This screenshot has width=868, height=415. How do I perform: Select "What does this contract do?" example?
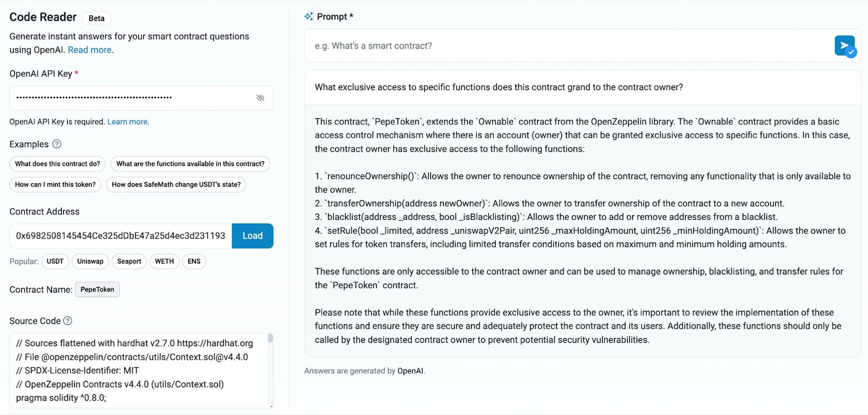coord(58,164)
